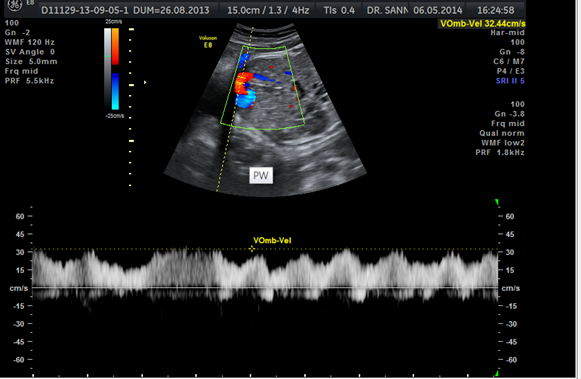Click the GE logo icon
The image size is (581, 379).
(x=15, y=5)
